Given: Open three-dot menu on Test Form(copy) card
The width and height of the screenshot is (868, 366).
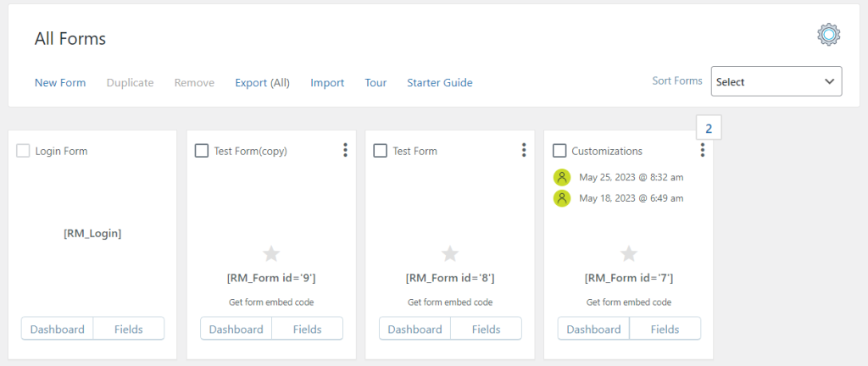Looking at the screenshot, I should click(x=345, y=151).
